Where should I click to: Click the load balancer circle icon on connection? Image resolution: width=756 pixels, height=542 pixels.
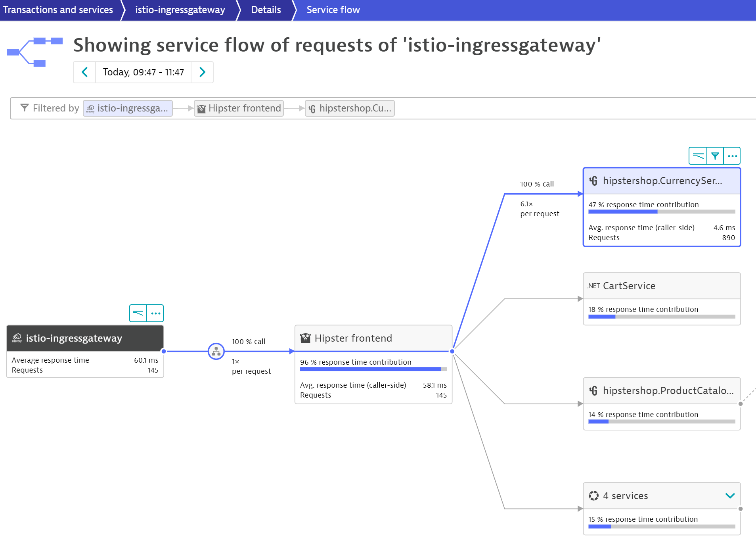click(x=216, y=351)
